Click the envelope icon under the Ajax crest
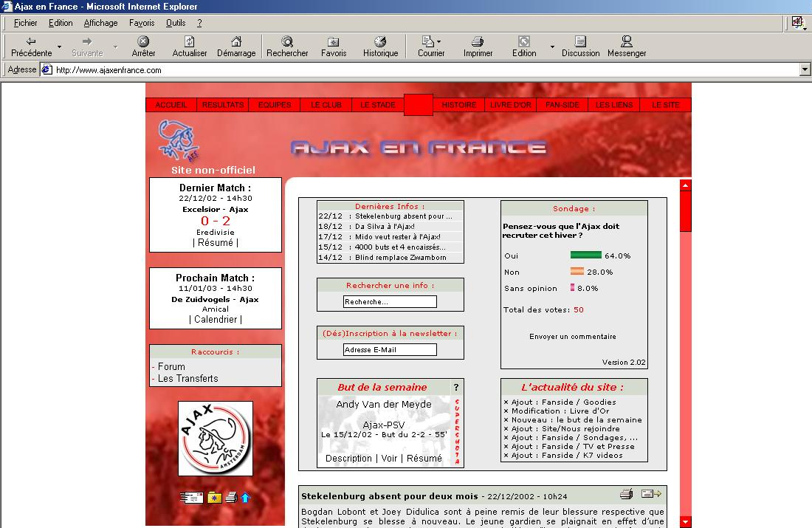 (x=192, y=498)
